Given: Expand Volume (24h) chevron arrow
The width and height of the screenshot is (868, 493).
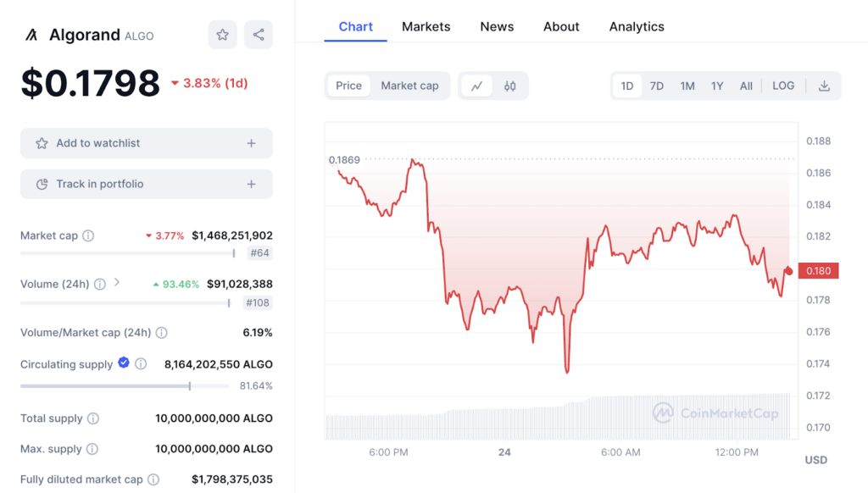Looking at the screenshot, I should pos(117,283).
